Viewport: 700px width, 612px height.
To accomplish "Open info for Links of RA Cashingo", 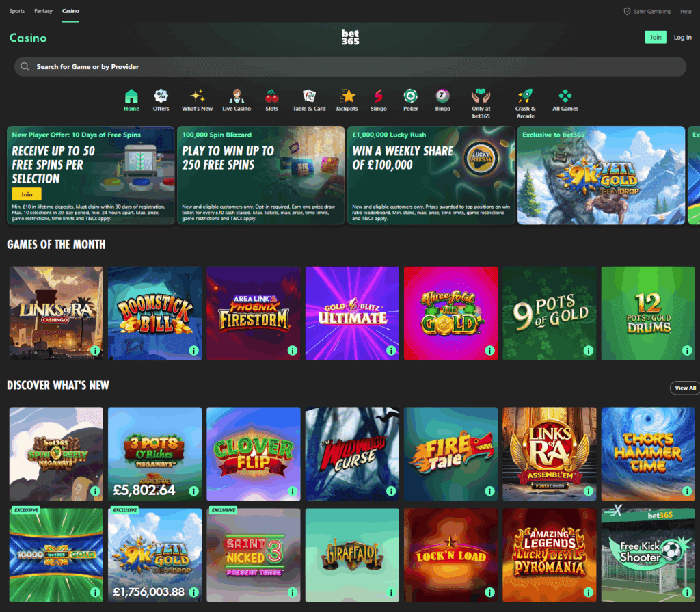I will point(96,350).
